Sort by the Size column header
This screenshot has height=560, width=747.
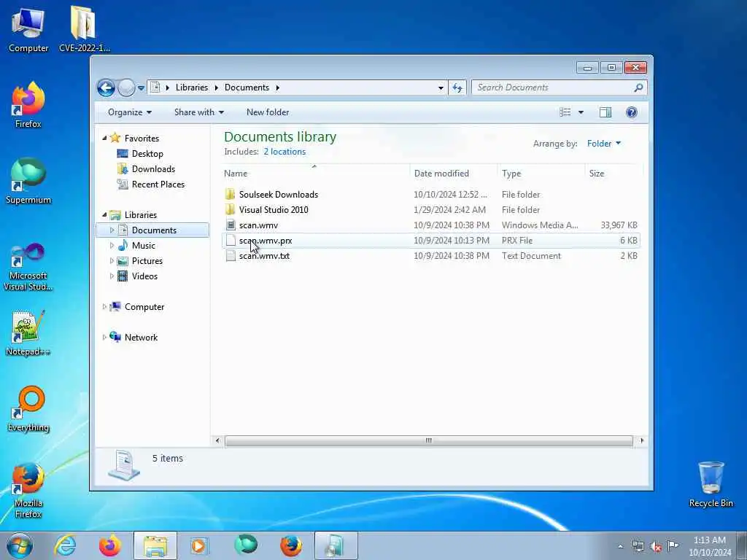click(x=613, y=174)
